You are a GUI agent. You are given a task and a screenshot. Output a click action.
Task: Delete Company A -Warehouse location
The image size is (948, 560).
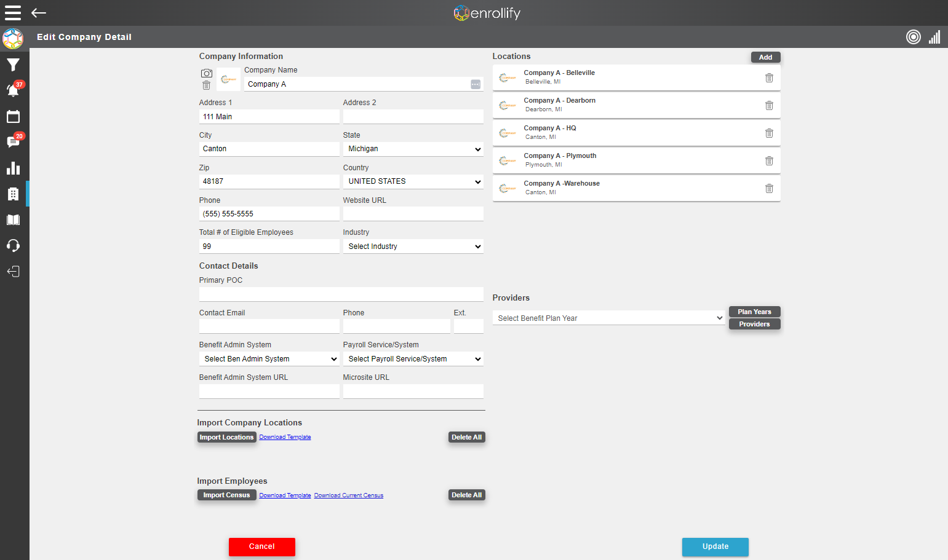[769, 188]
